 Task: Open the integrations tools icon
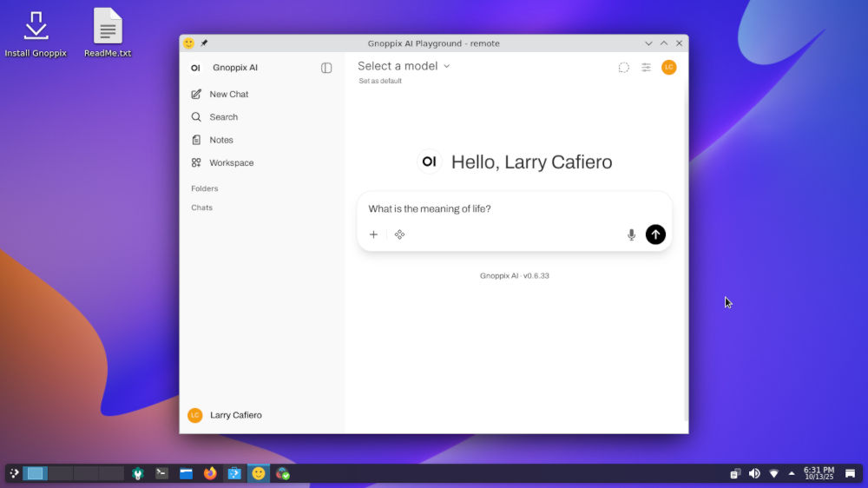399,234
